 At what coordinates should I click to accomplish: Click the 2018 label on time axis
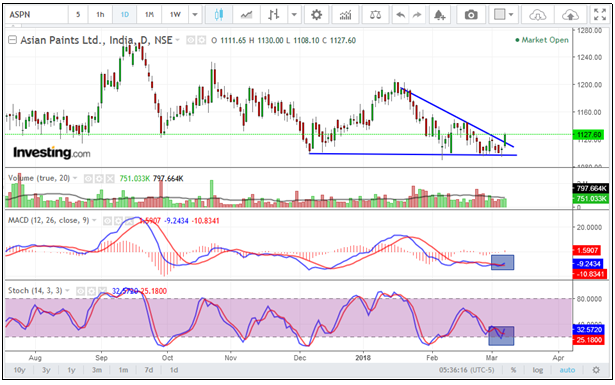pyautogui.click(x=363, y=358)
